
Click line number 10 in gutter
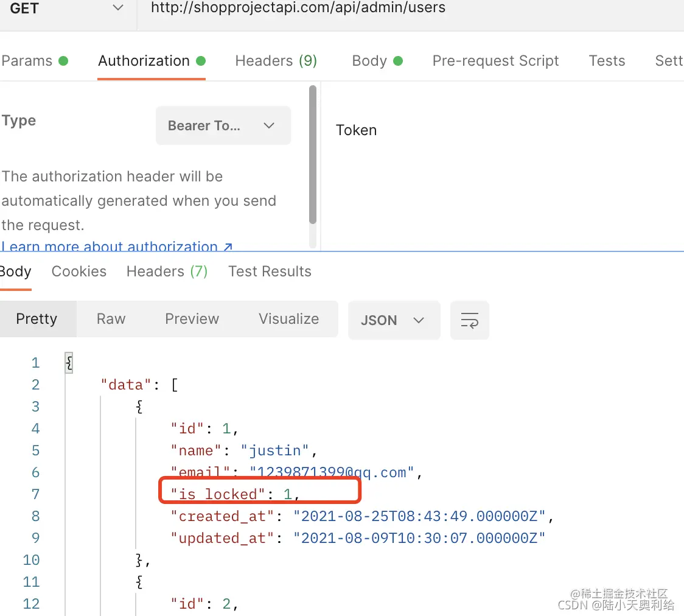click(x=31, y=560)
